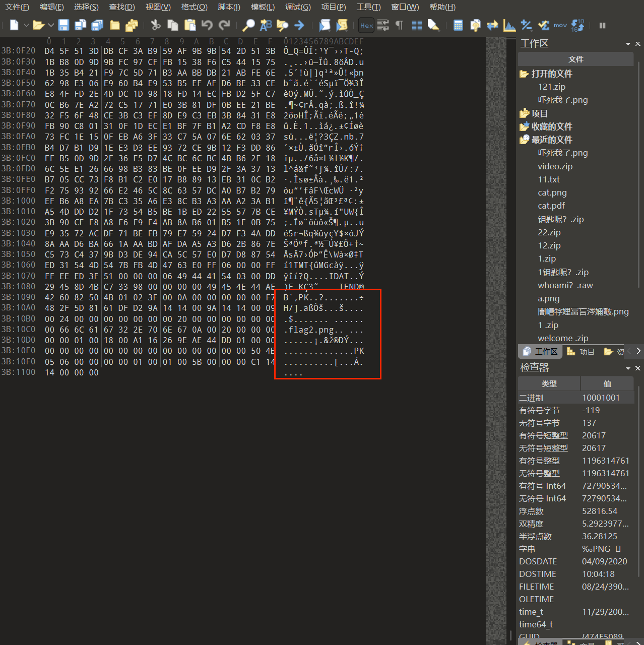Open the 工作区 panel dropdown arrow
The width and height of the screenshot is (644, 645).
click(628, 44)
